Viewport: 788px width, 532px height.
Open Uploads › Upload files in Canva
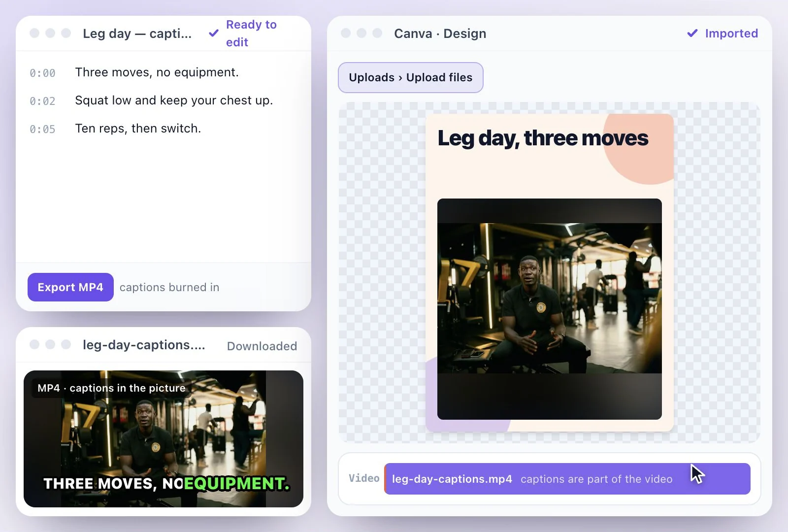coord(410,77)
